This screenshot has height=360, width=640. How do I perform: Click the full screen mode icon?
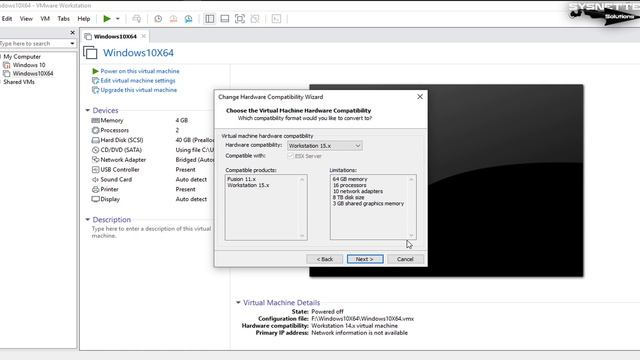[x=240, y=19]
